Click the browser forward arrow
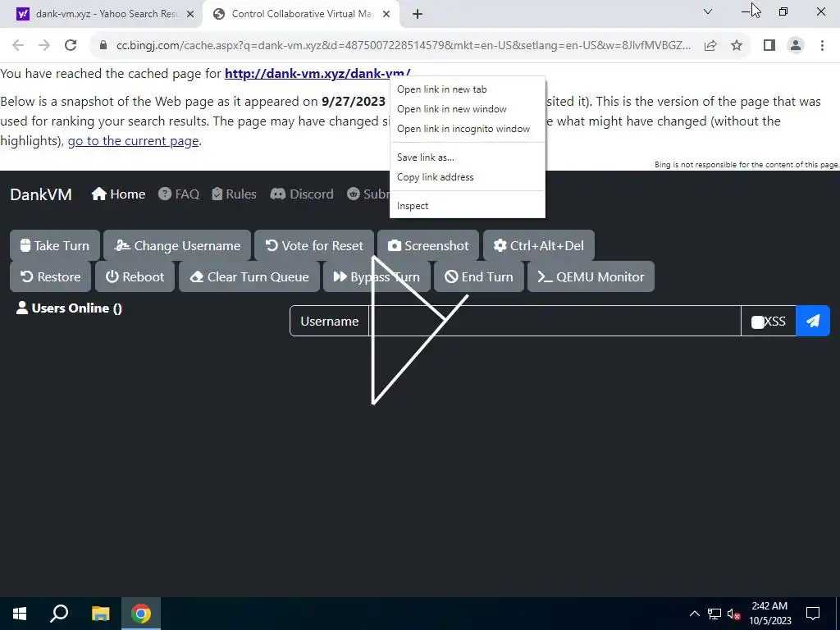This screenshot has height=630, width=840. pyautogui.click(x=44, y=46)
